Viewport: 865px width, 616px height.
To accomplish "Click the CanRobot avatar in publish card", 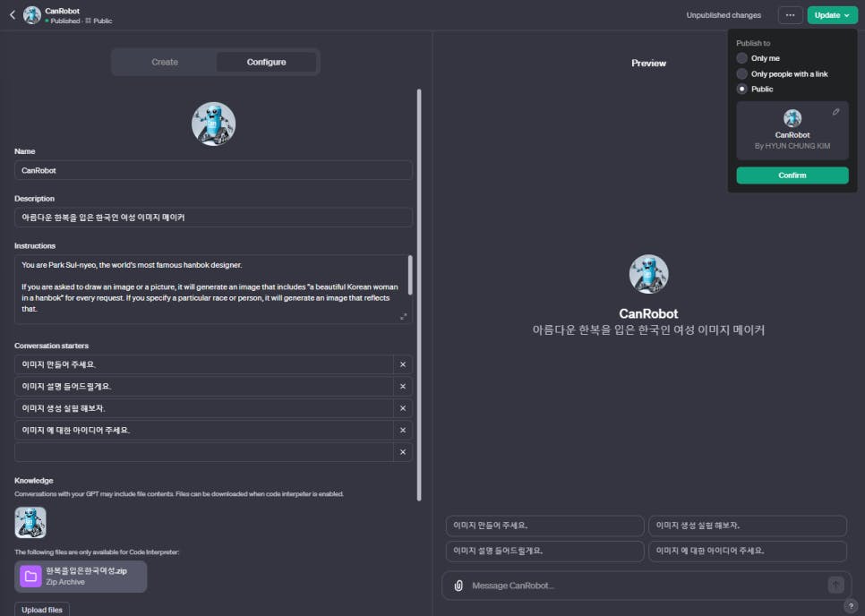I will tap(792, 118).
